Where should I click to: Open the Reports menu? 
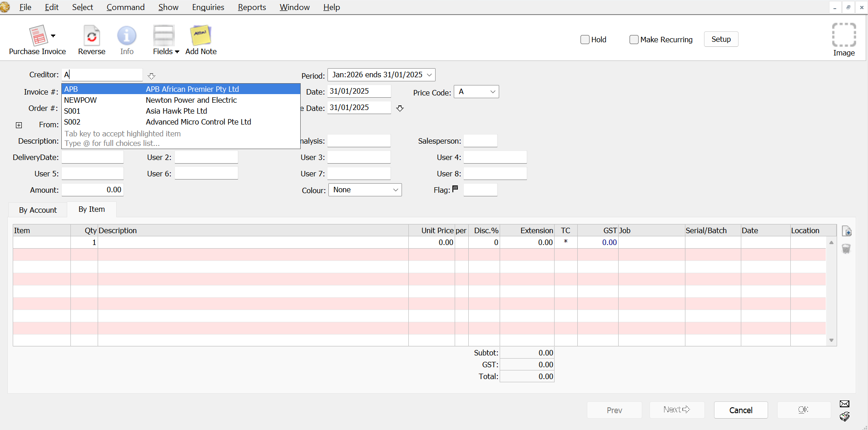pyautogui.click(x=252, y=7)
